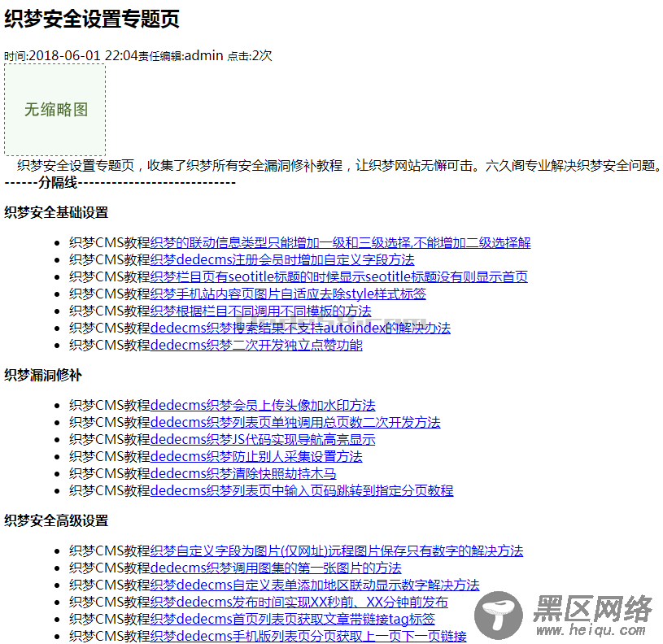Viewport: 663px width, 644px height.
Task: Open link 织梦根据栏目不同调用不同模板的方法
Action: pyautogui.click(x=261, y=311)
